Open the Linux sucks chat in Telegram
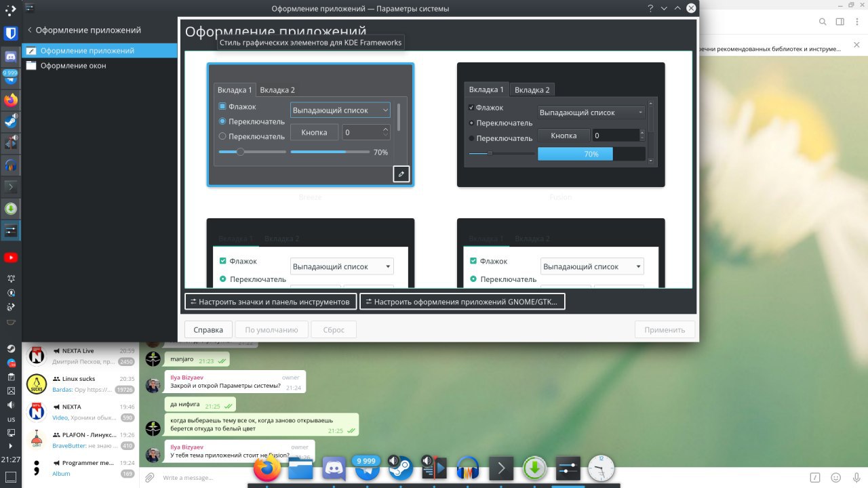This screenshot has width=868, height=488. 80,384
